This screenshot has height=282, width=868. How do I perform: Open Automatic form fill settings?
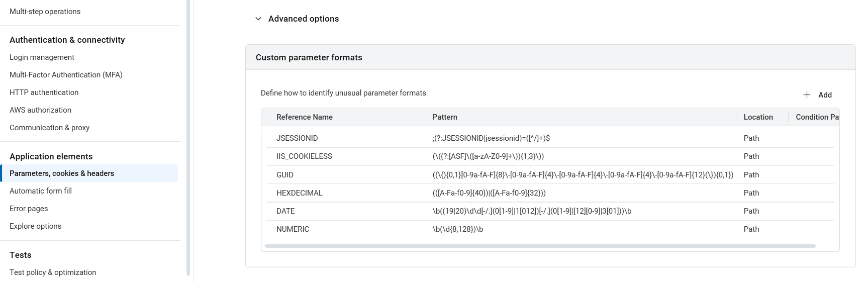pos(41,191)
